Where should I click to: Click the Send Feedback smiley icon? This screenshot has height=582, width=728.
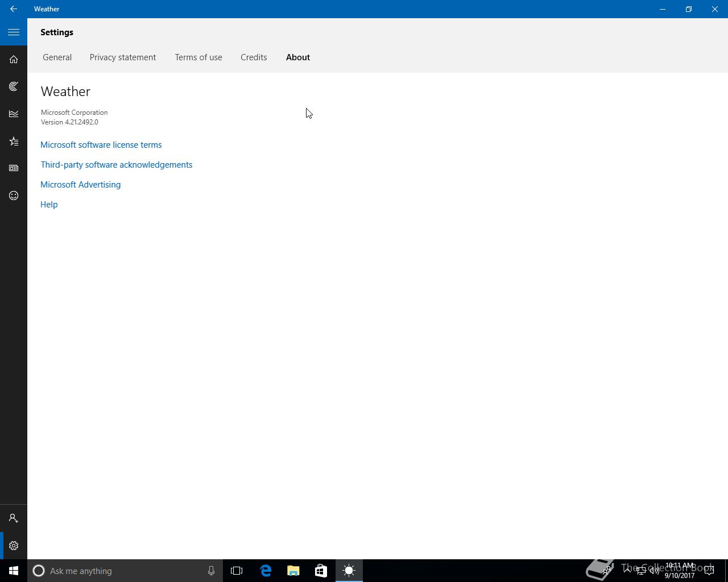pyautogui.click(x=14, y=196)
